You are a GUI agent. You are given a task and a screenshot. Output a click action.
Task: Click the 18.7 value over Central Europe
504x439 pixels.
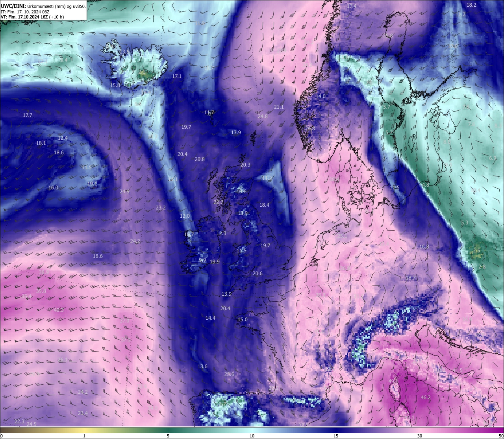[411, 278]
